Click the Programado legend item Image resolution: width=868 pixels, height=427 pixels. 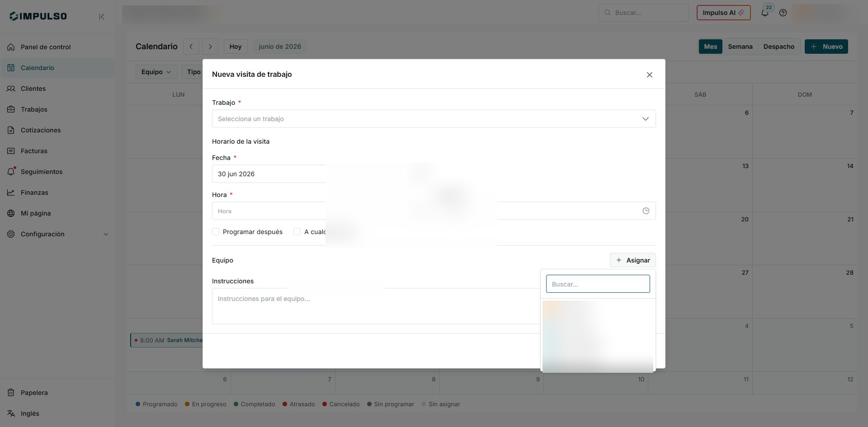tap(156, 404)
